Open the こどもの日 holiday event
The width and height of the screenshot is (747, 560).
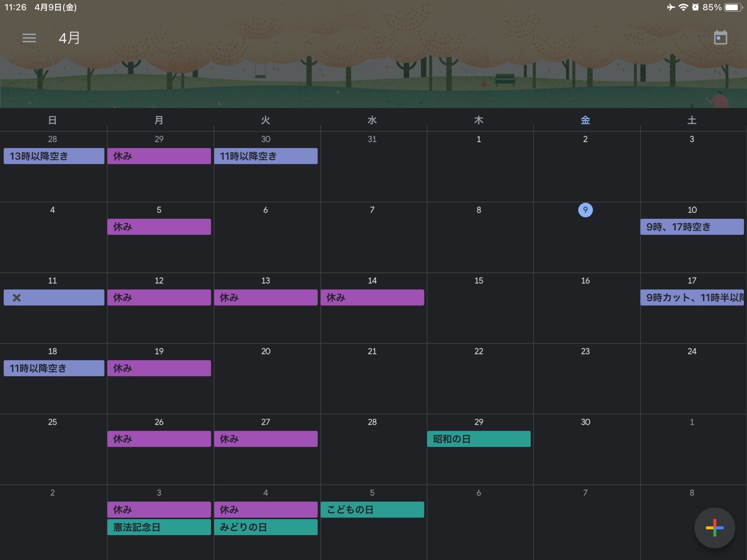click(372, 510)
